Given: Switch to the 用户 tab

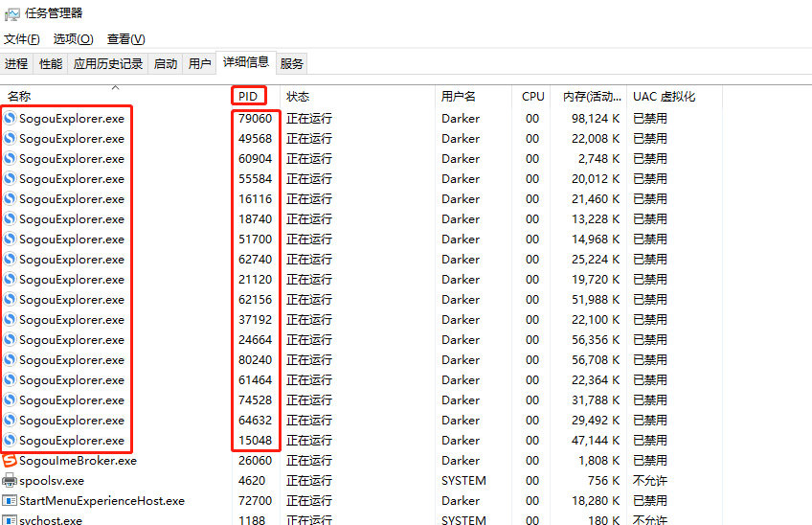Looking at the screenshot, I should click(199, 64).
